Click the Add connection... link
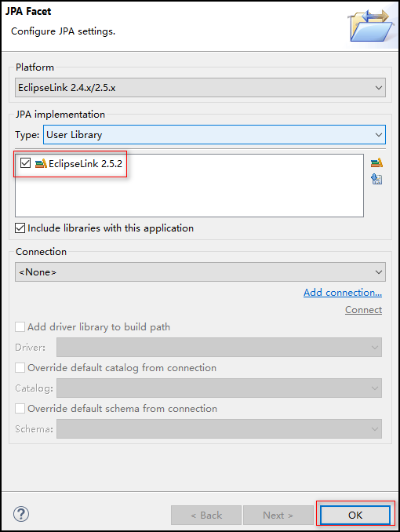Viewport: 400px width, 532px height. [343, 293]
